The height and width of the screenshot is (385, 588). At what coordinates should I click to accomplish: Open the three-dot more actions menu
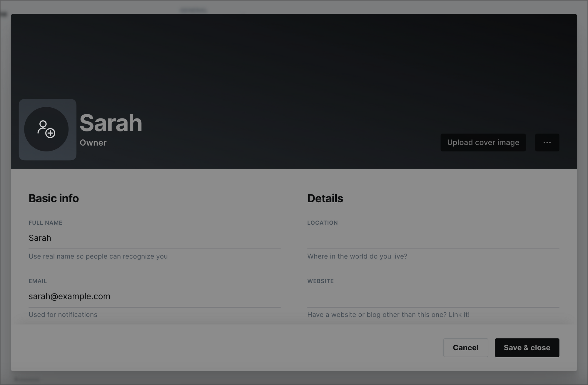coord(547,143)
